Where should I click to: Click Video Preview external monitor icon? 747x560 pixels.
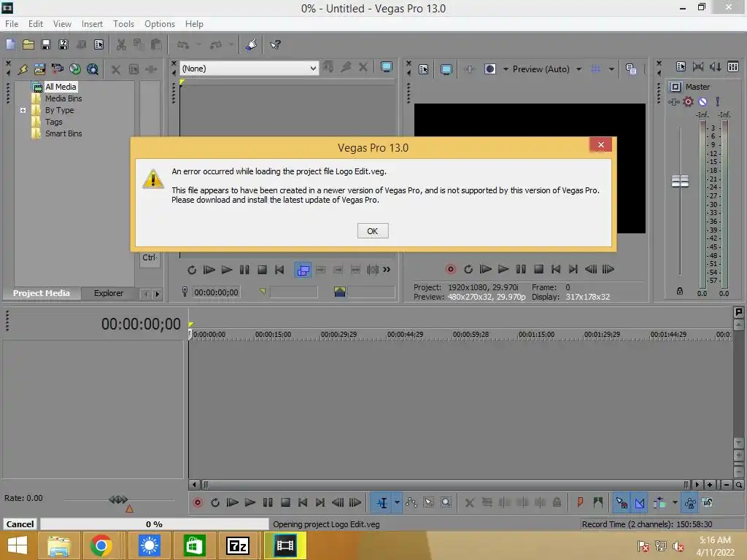(446, 69)
